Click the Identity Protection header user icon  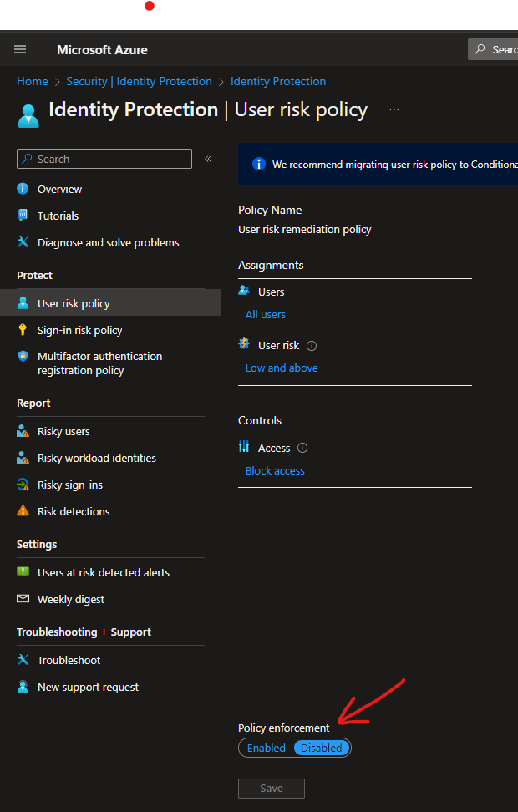28,115
